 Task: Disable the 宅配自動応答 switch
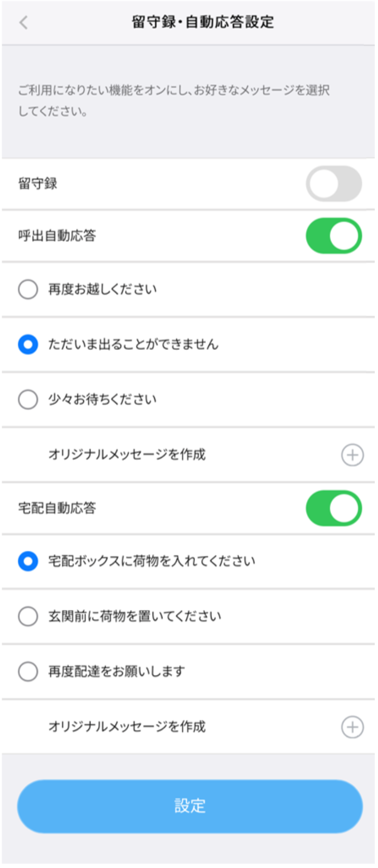click(x=334, y=508)
